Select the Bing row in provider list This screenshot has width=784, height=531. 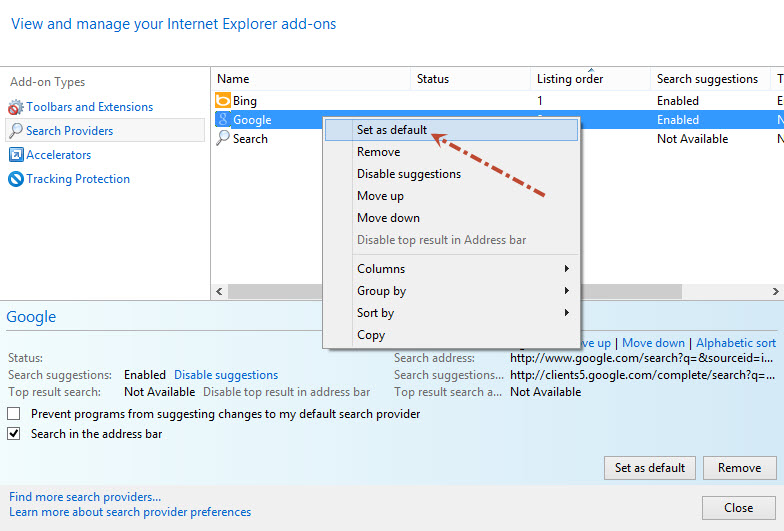click(x=498, y=100)
